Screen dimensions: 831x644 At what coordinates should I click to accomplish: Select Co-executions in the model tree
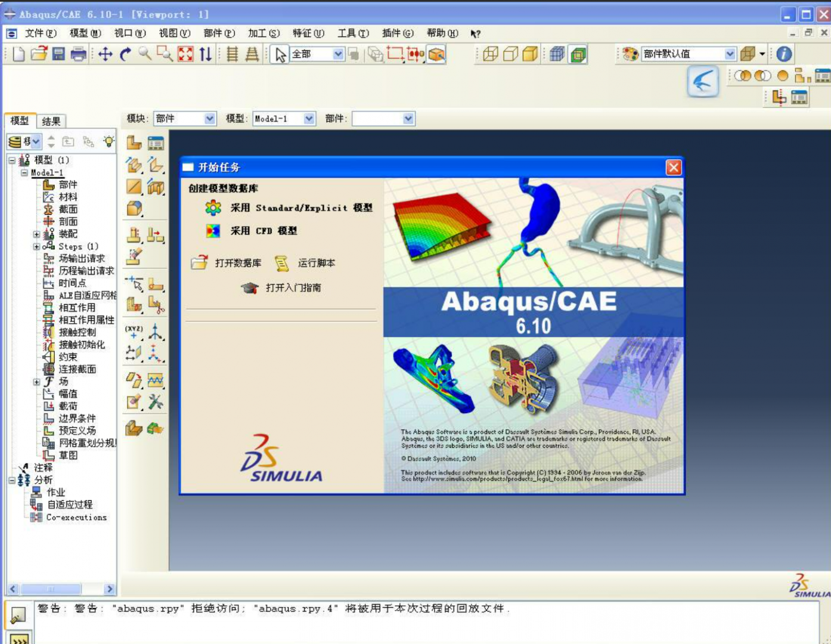(76, 518)
